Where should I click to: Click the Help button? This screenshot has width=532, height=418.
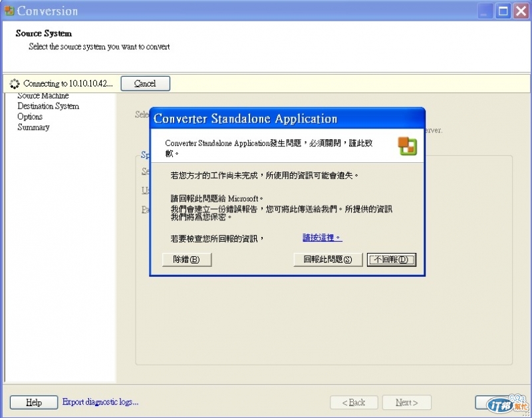tap(34, 403)
